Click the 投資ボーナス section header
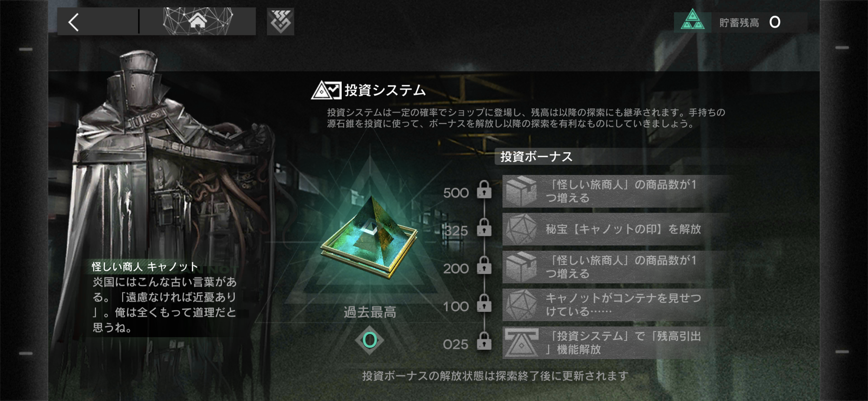The height and width of the screenshot is (401, 868). [536, 157]
